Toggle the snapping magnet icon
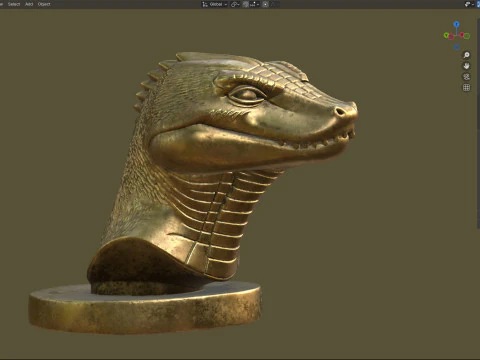 click(x=246, y=4)
